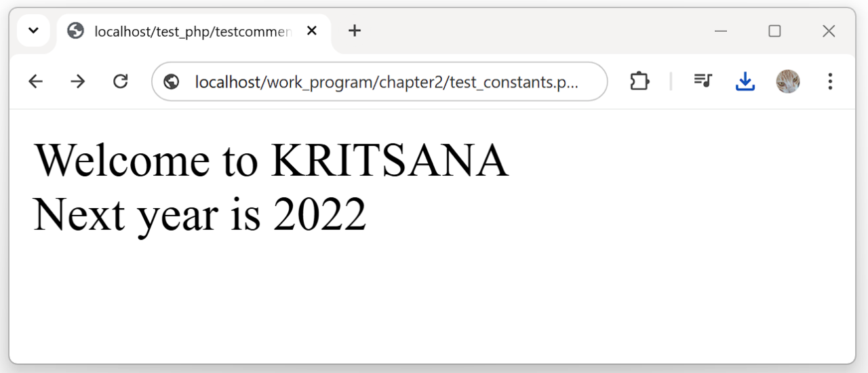Go back to the previous page
The image size is (868, 373).
click(x=35, y=81)
